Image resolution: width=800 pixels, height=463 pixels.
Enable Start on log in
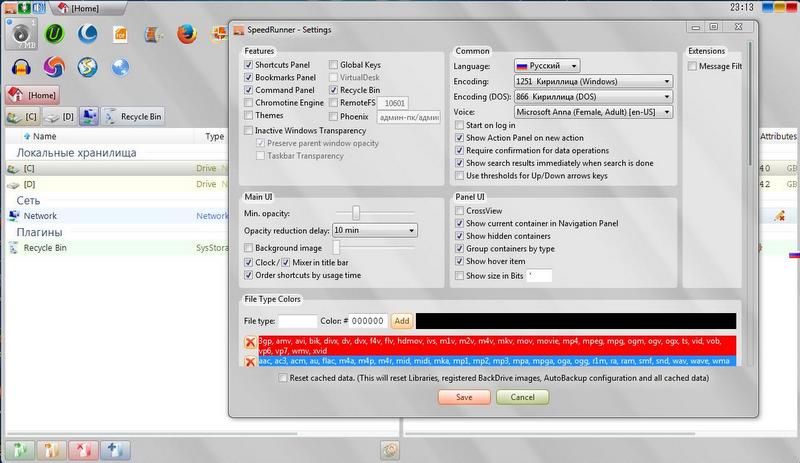(459, 125)
